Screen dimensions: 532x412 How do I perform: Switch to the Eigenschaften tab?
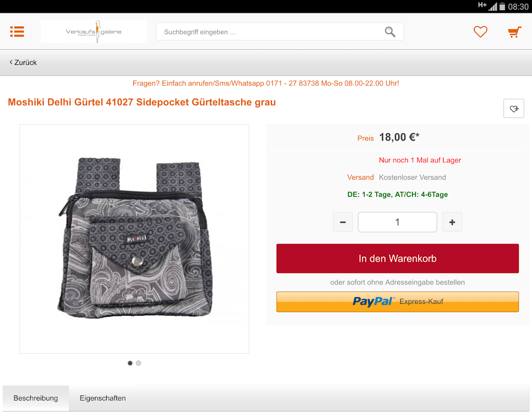coord(102,398)
